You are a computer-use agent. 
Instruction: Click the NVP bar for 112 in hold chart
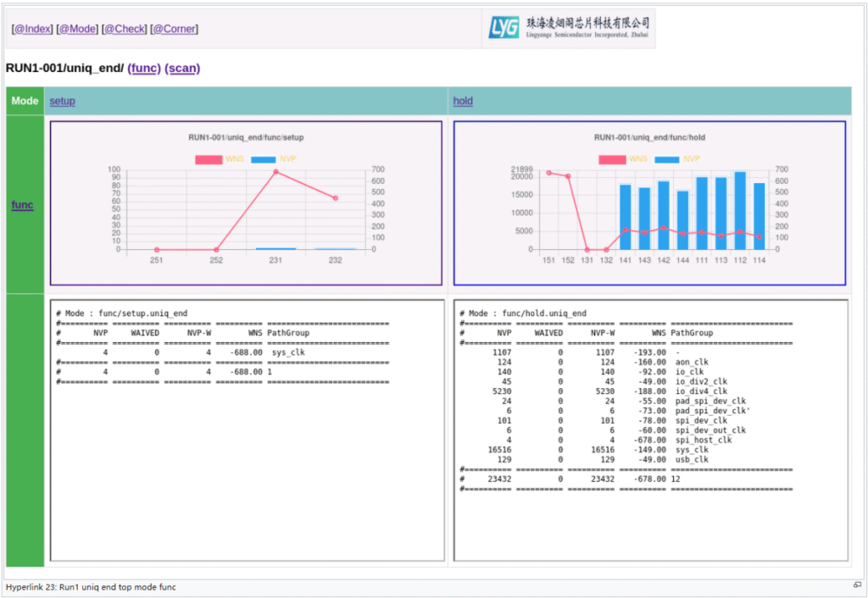pos(740,212)
